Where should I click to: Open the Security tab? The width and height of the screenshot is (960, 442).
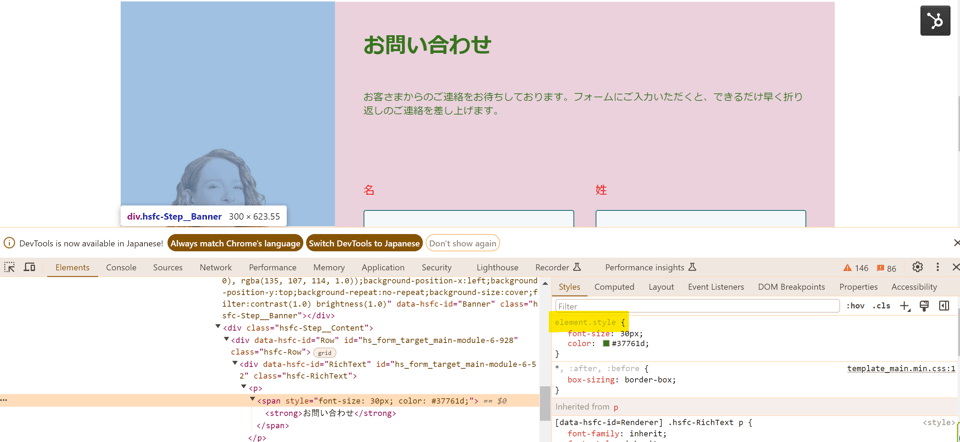[x=437, y=268]
